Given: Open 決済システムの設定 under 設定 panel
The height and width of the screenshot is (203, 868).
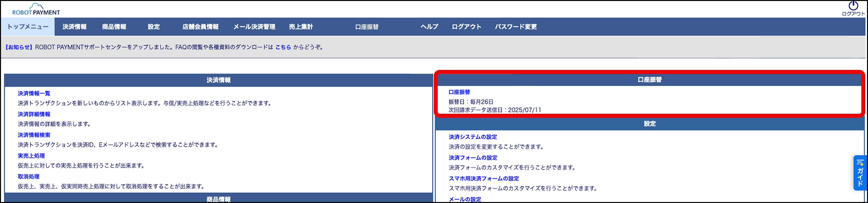Looking at the screenshot, I should 473,137.
